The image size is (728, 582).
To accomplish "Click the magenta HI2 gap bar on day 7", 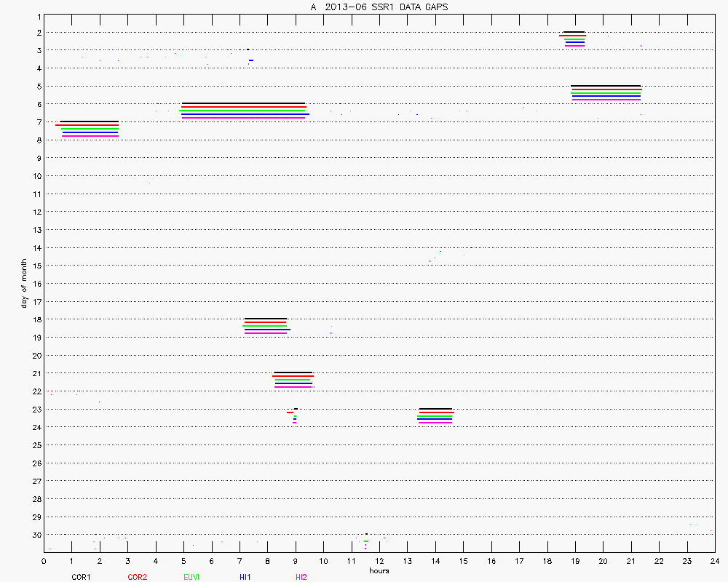I will pos(90,136).
